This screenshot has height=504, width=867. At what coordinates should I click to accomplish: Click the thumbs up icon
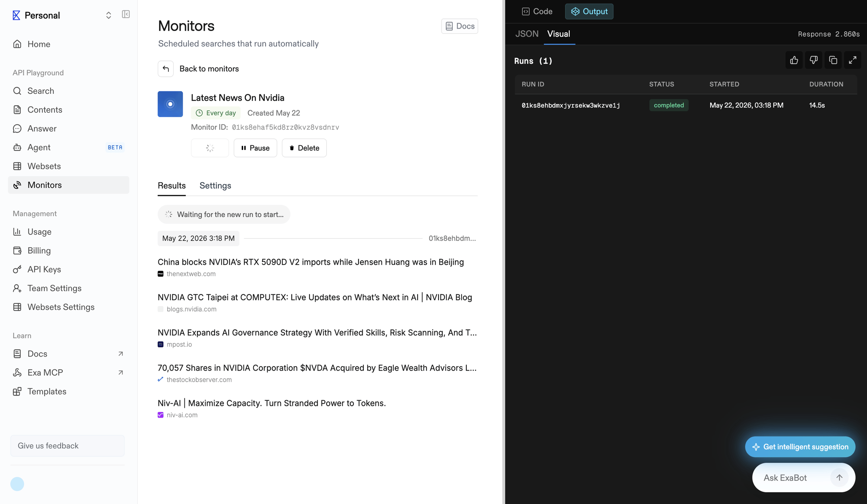[794, 60]
